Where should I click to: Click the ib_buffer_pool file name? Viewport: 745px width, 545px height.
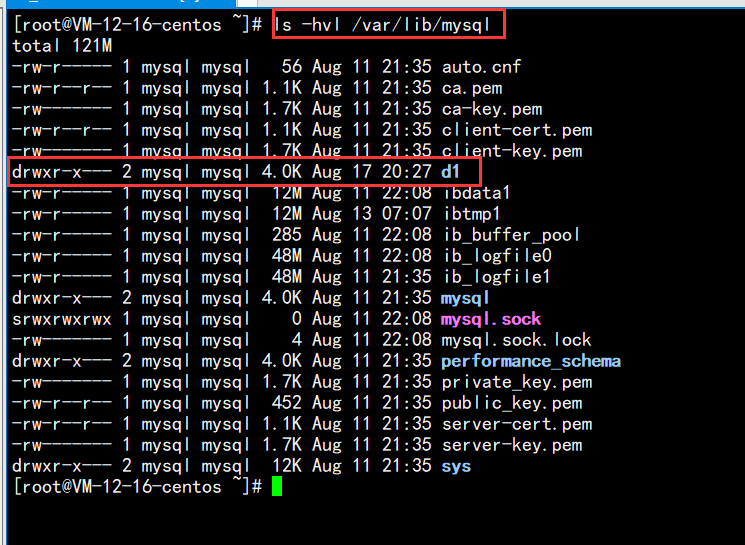pos(511,235)
